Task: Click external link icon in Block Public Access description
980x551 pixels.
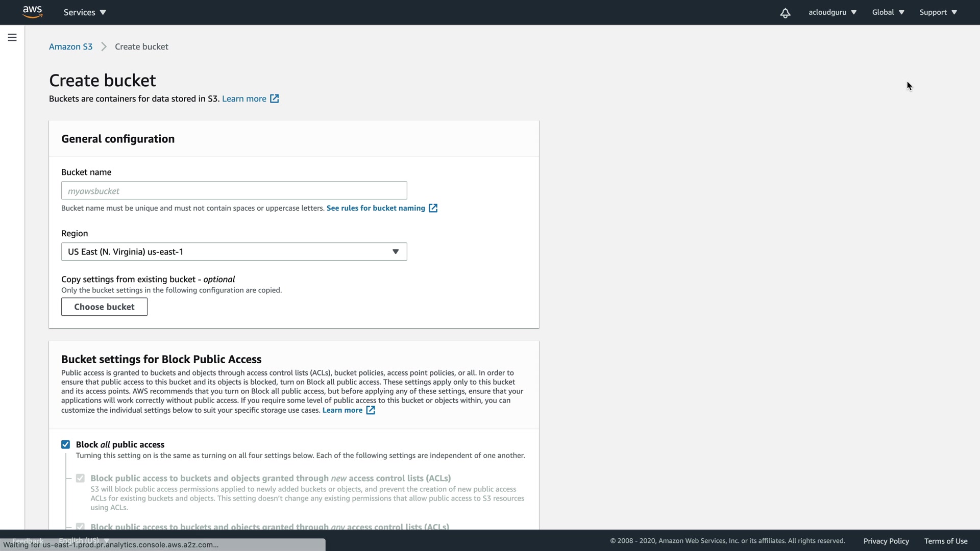Action: [371, 410]
